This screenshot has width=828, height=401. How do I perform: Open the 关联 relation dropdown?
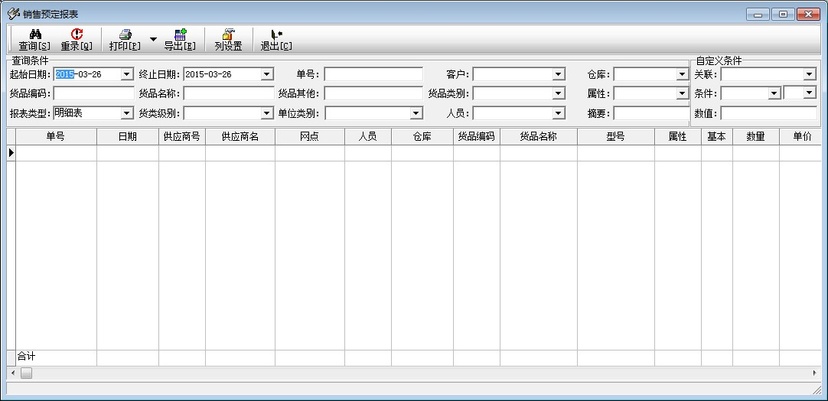click(x=810, y=74)
